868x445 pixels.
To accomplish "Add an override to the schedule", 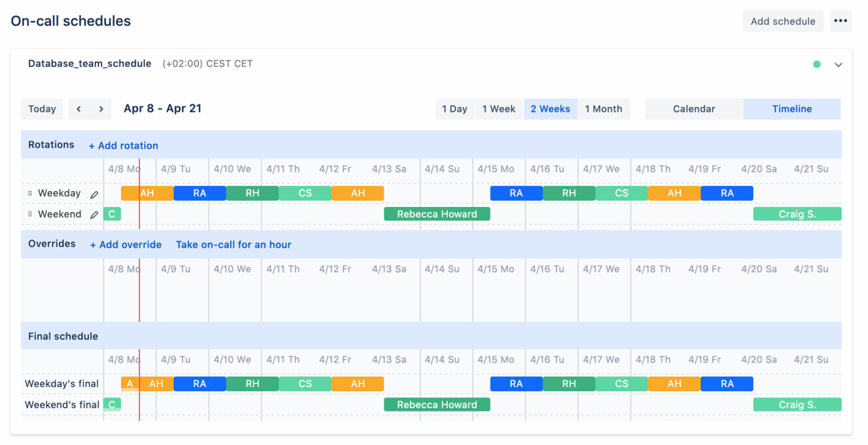I will tap(125, 244).
